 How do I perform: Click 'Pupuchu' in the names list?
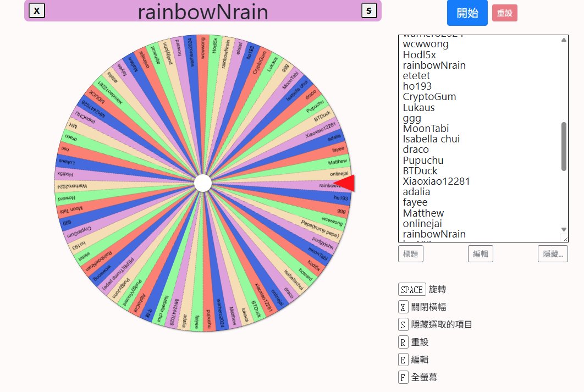(423, 161)
